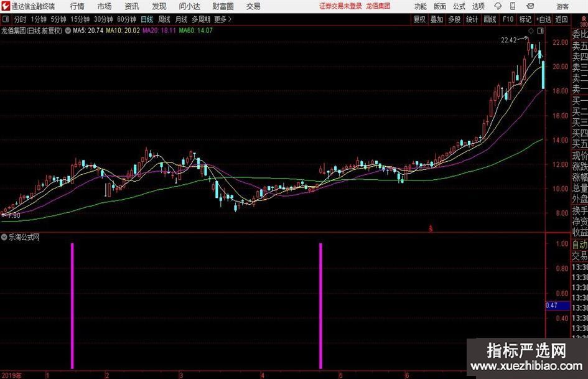
Task: Click the +自选 button
Action: tap(543, 19)
